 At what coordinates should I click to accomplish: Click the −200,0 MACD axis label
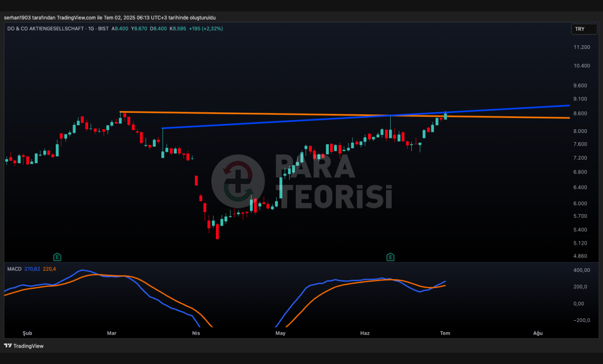[581, 320]
